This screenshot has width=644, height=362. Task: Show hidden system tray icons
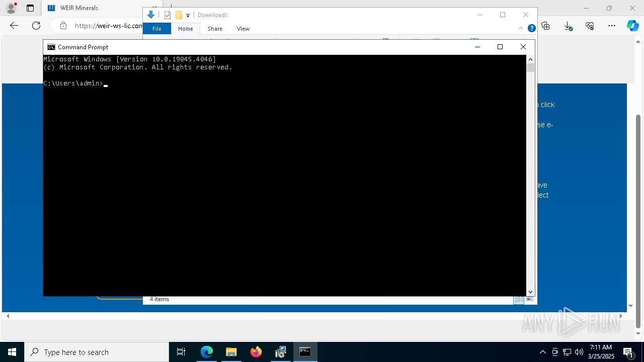[x=542, y=352]
